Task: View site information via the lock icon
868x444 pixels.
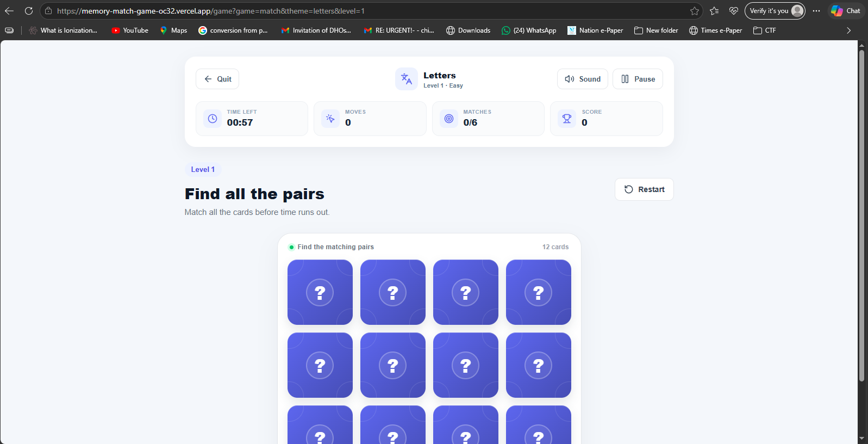Action: tap(48, 11)
